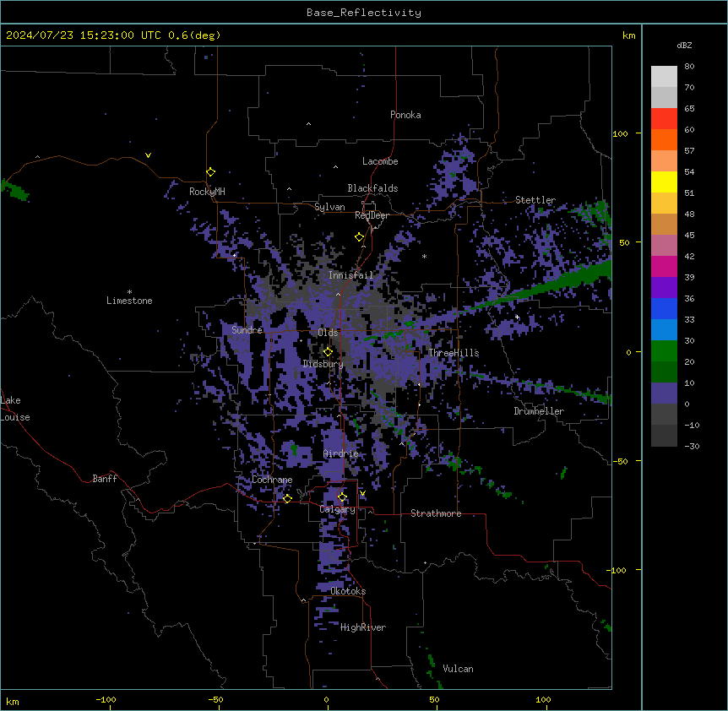This screenshot has height=711, width=728.
Task: Click the yellow V marker east of Calgary
Action: 362,493
